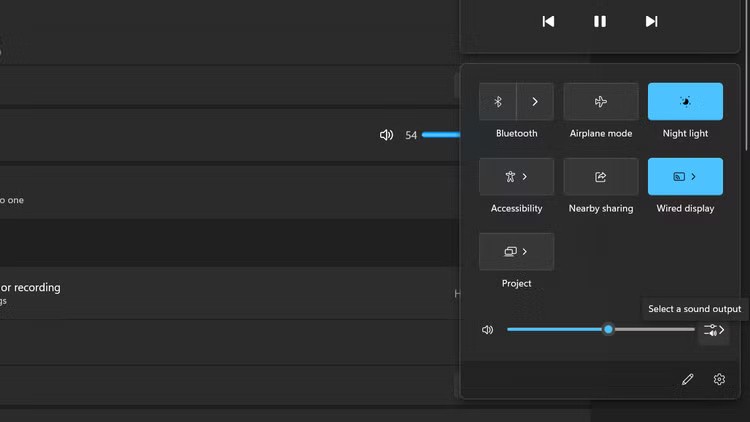This screenshot has width=750, height=422.
Task: Toggle Bluetooth on or off
Action: tap(498, 102)
